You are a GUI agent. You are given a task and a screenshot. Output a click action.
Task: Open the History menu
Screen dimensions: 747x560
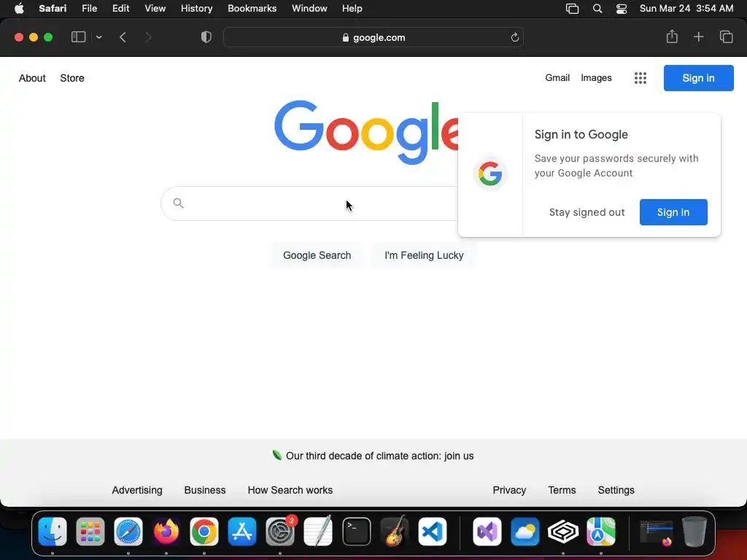[196, 9]
